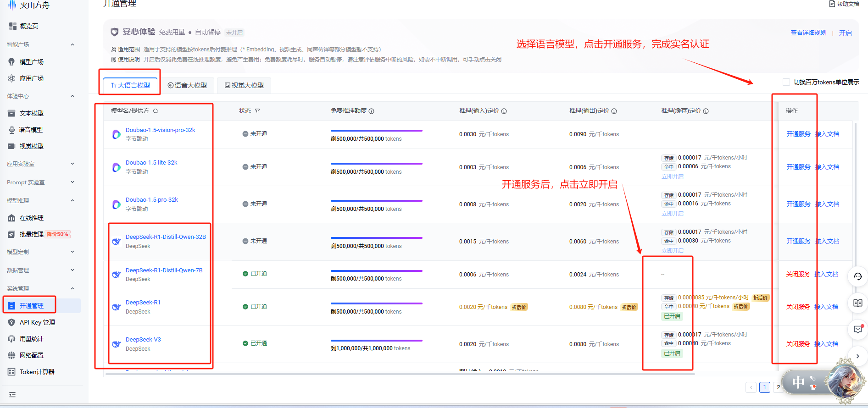Click the 帮助文档 document icon
Viewport: 868px width, 408px height.
[832, 4]
